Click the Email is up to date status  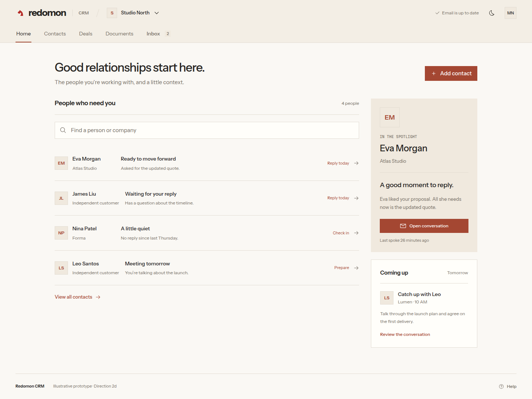(457, 13)
